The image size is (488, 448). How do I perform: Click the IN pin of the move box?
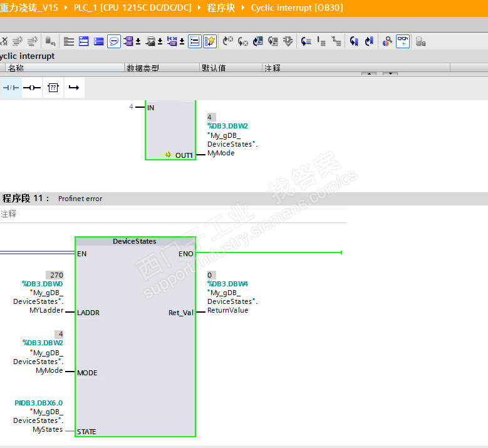point(150,108)
